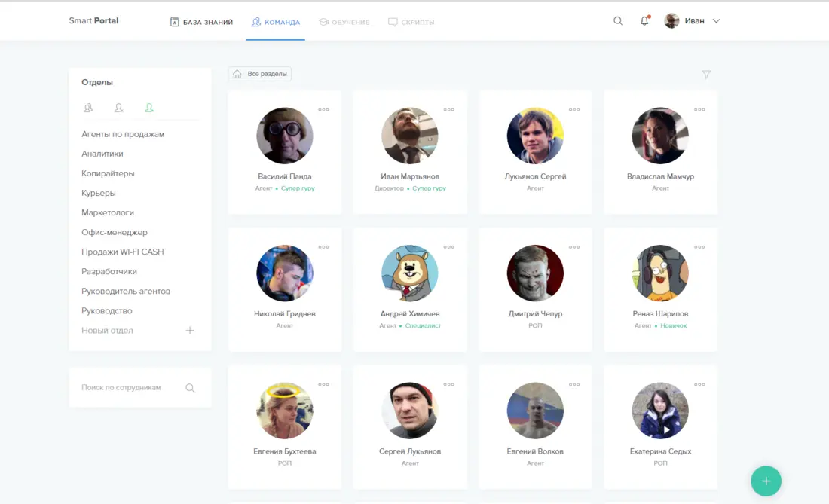Click the search magnifier icon in header
829x504 pixels.
(x=618, y=21)
